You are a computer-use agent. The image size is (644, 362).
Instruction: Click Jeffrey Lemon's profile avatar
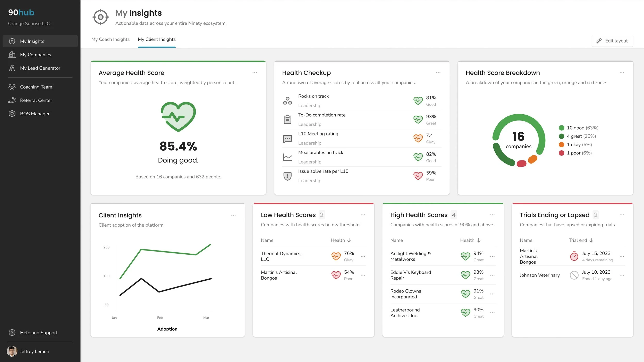point(12,351)
